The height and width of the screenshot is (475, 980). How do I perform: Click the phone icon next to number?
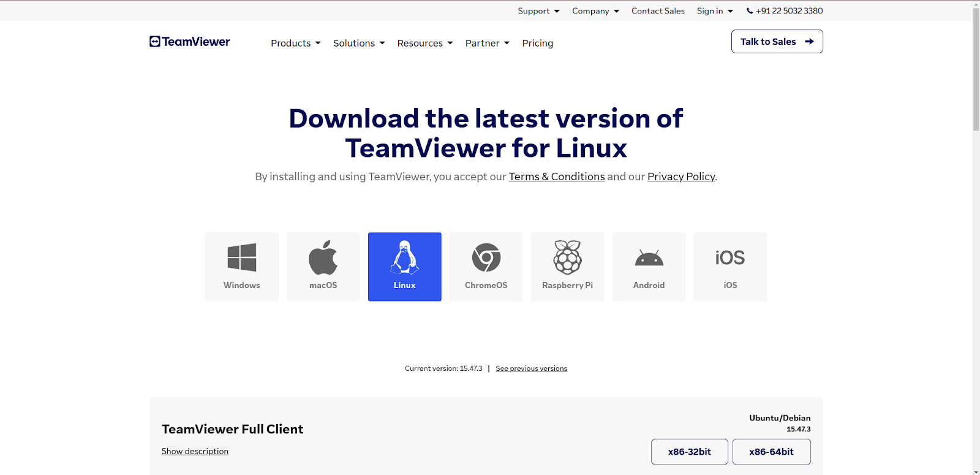pyautogui.click(x=750, y=11)
